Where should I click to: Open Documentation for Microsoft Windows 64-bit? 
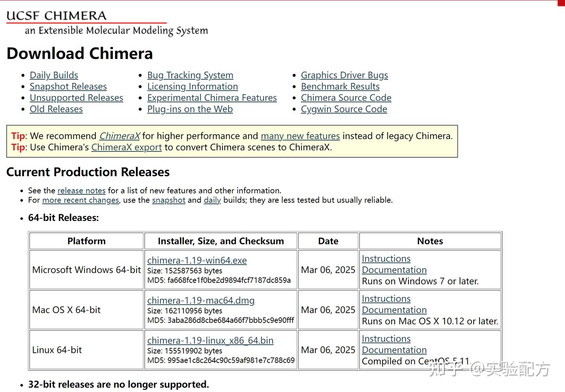(394, 270)
